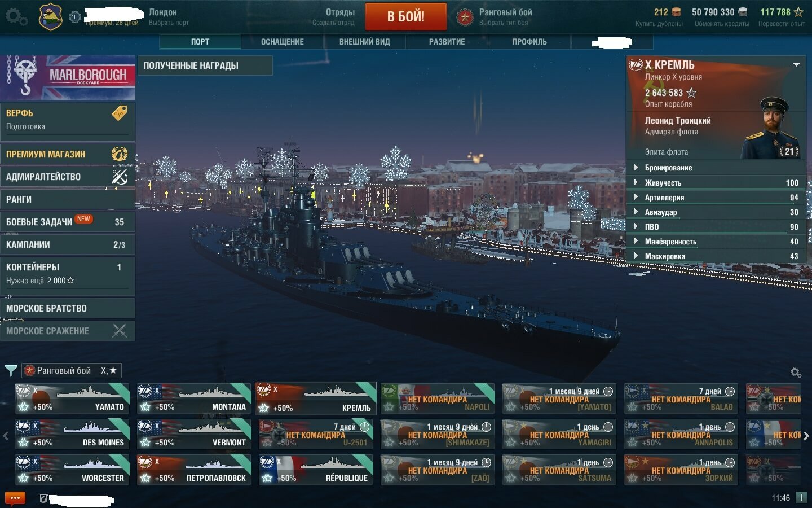This screenshot has width=812, height=508.
Task: Show next ships with carousel right arrow
Action: [806, 435]
